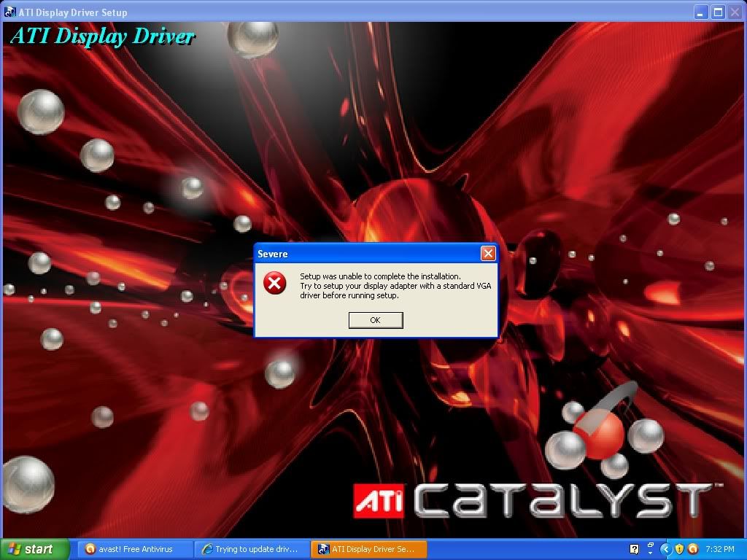The image size is (747, 560).
Task: Close the ATI Display Driver Setup window
Action: 735,12
